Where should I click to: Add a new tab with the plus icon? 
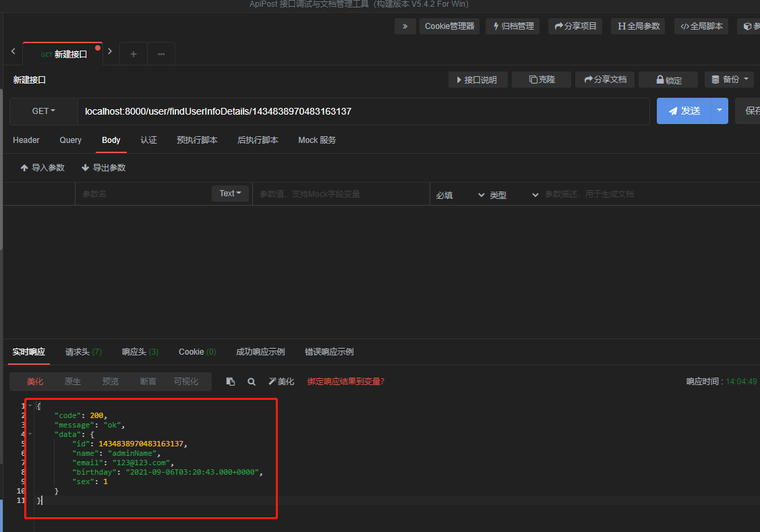134,54
